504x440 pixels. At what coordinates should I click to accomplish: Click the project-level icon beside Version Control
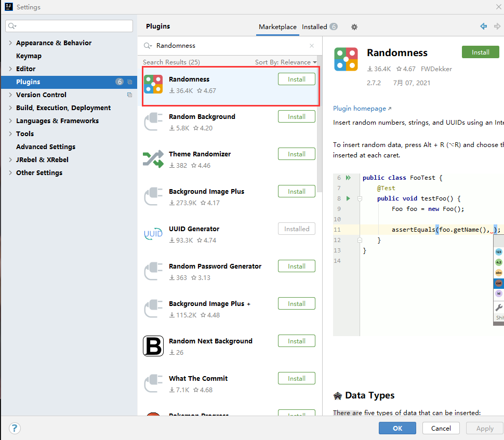click(129, 95)
